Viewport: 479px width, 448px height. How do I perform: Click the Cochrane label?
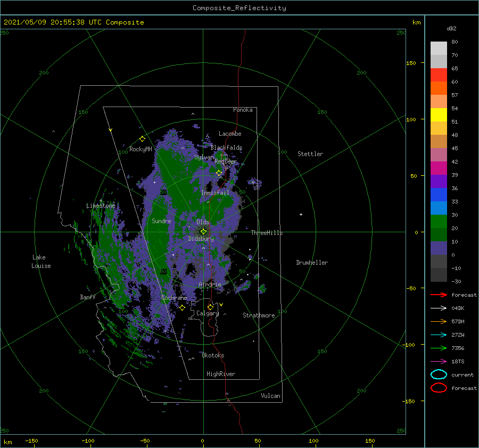click(x=174, y=298)
